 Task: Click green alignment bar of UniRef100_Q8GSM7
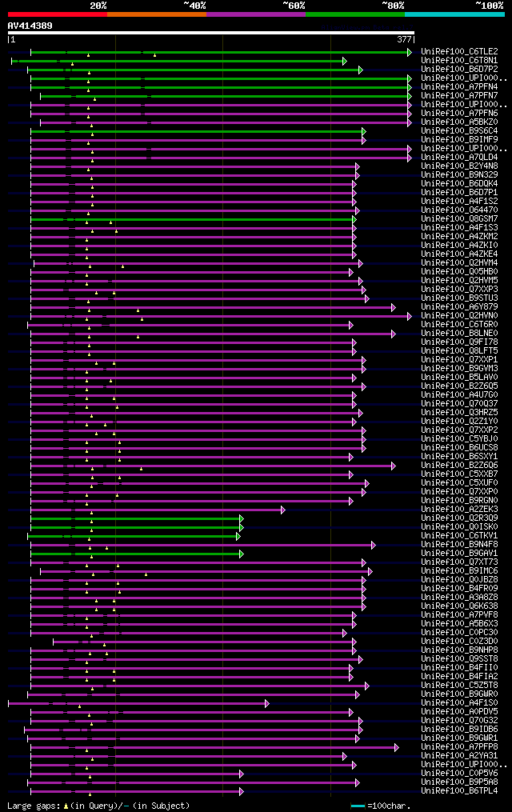pyautogui.click(x=193, y=219)
